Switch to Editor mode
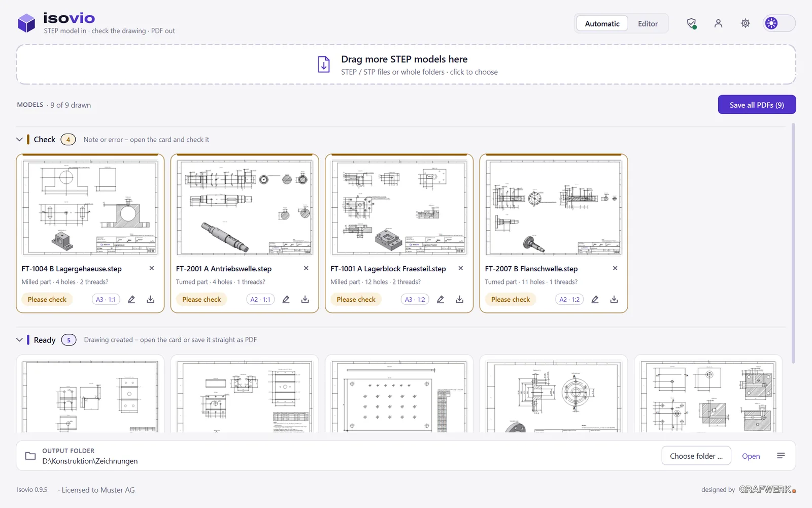 coord(648,23)
